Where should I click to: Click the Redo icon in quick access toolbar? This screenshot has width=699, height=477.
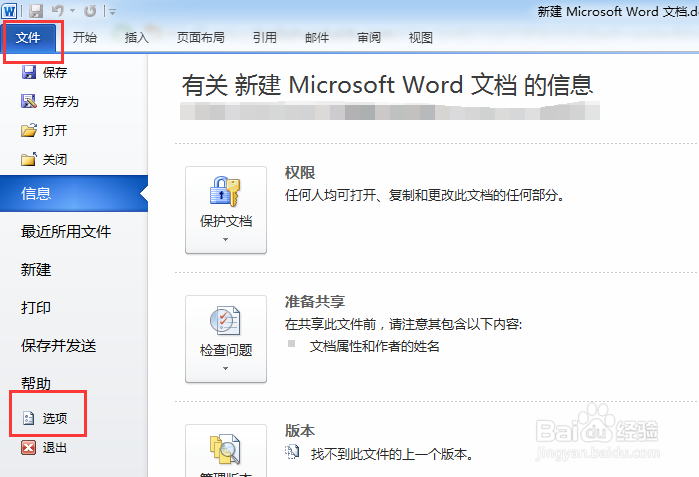pyautogui.click(x=90, y=11)
